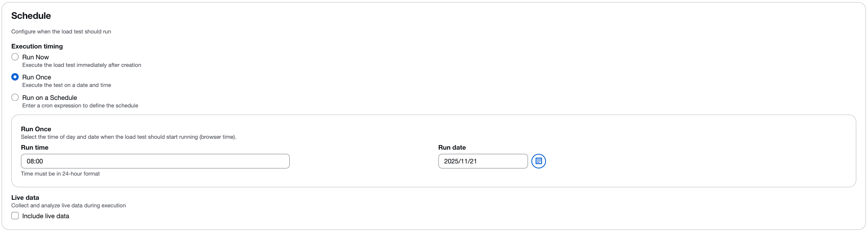Click "Collect and analyze live data" description
The height and width of the screenshot is (232, 868).
68,206
